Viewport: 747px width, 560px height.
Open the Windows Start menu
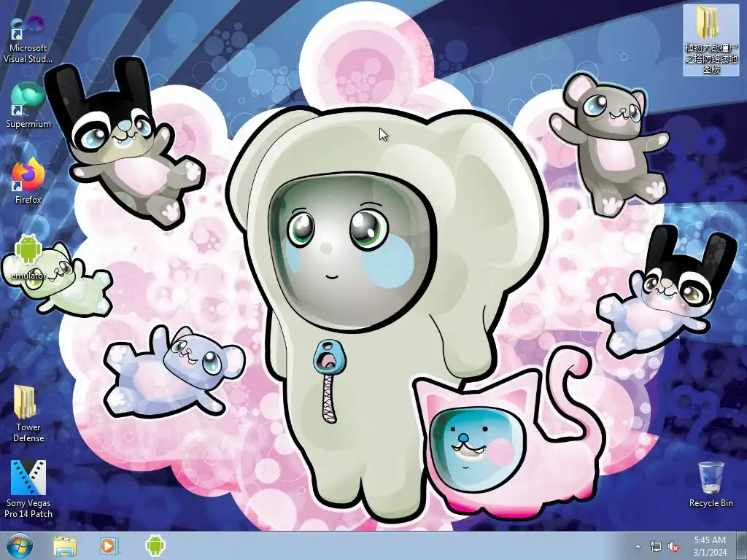click(19, 545)
